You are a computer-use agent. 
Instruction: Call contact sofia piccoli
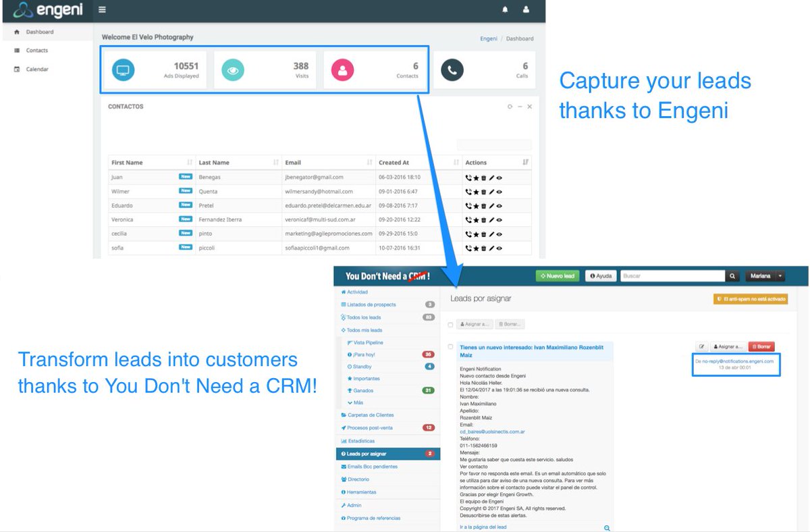(x=468, y=248)
